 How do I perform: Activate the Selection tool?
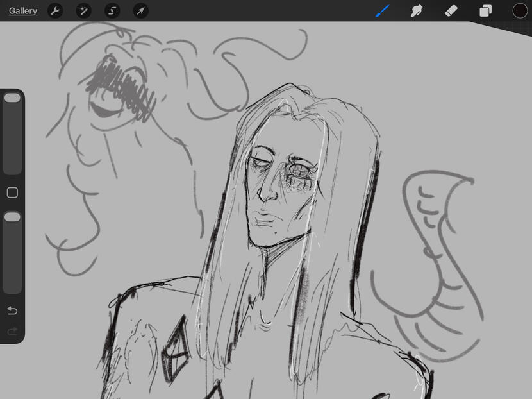112,11
